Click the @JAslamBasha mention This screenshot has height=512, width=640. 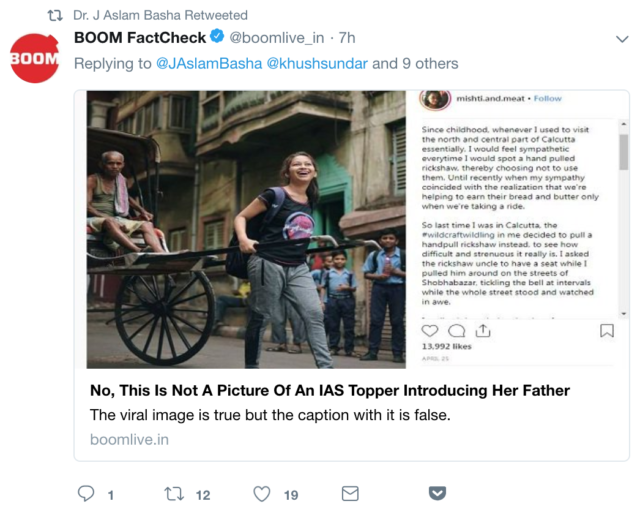pos(208,64)
